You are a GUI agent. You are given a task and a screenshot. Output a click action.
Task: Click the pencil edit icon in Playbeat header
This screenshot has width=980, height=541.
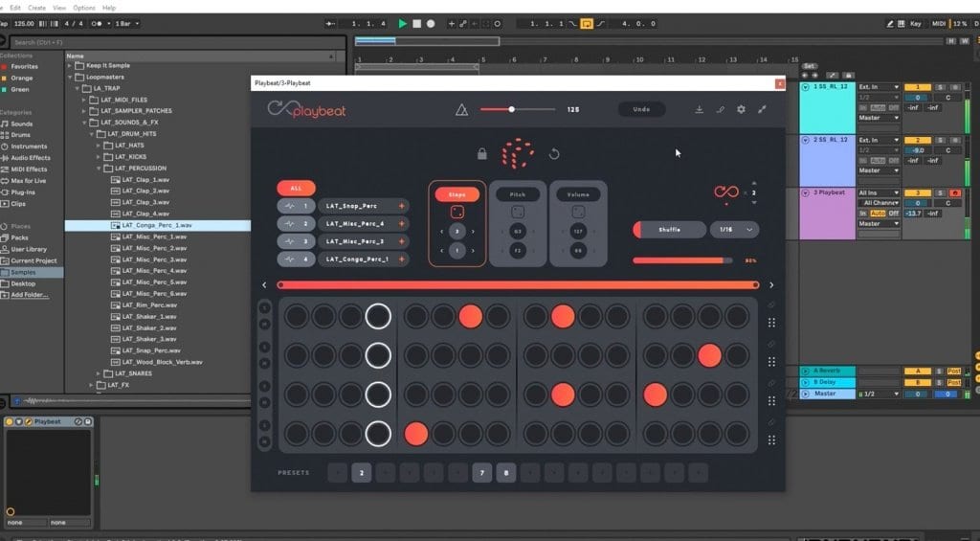(x=720, y=109)
